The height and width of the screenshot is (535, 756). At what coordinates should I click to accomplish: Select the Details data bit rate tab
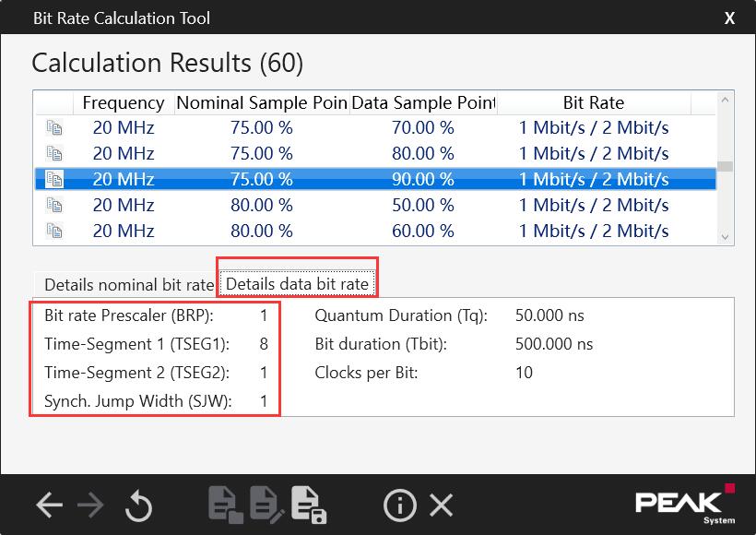tap(297, 284)
